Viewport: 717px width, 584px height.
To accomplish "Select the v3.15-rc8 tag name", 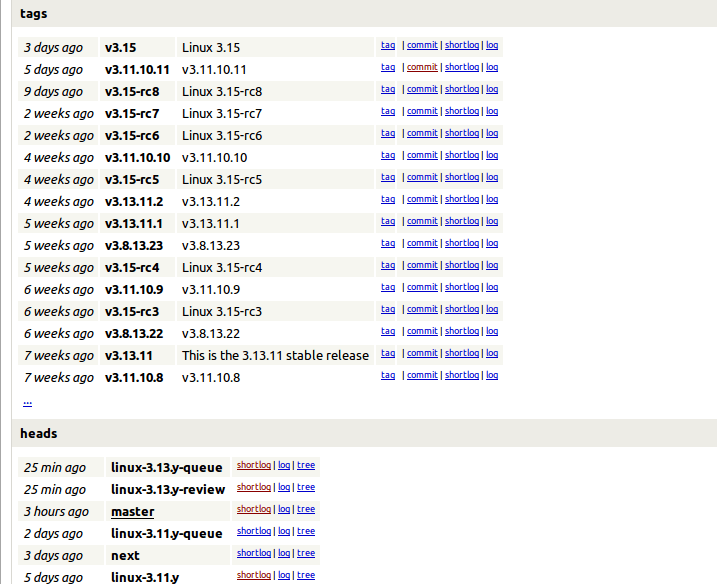I will pyautogui.click(x=132, y=91).
